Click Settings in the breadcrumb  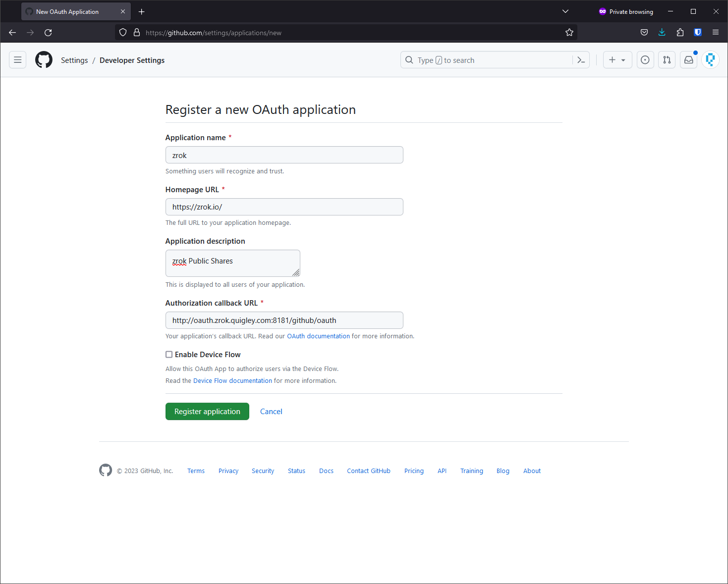pos(74,60)
